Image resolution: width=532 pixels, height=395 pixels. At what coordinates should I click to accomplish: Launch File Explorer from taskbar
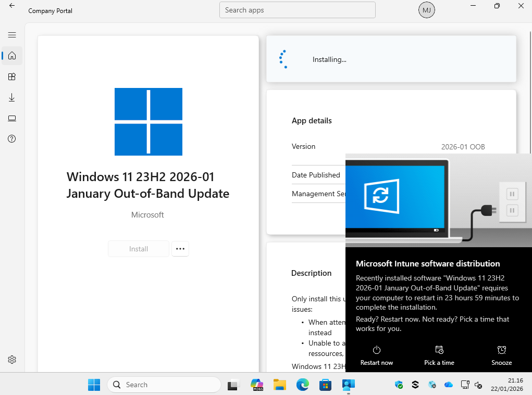pyautogui.click(x=280, y=385)
